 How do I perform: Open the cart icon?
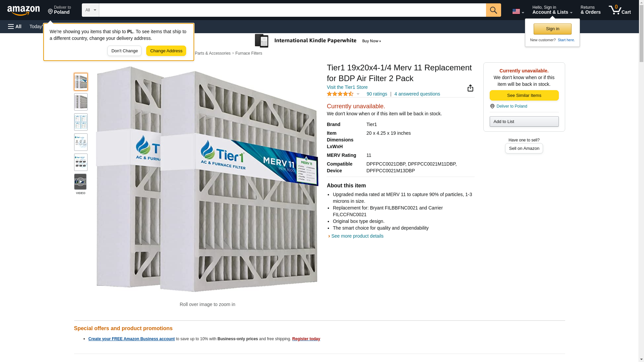tap(620, 10)
